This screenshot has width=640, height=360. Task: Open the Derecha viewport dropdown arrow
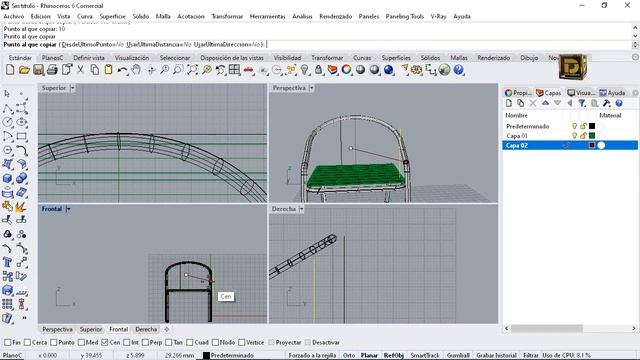301,209
